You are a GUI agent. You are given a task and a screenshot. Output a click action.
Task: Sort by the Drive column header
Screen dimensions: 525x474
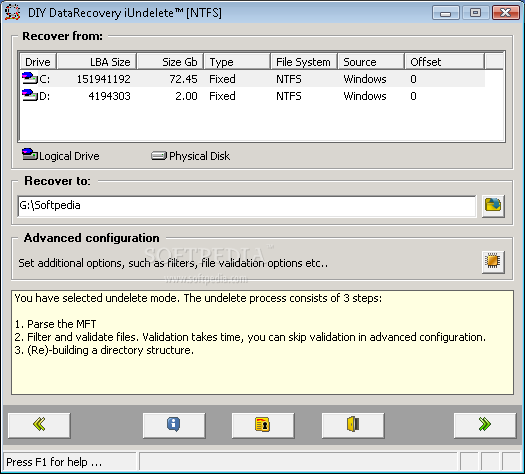[x=38, y=62]
